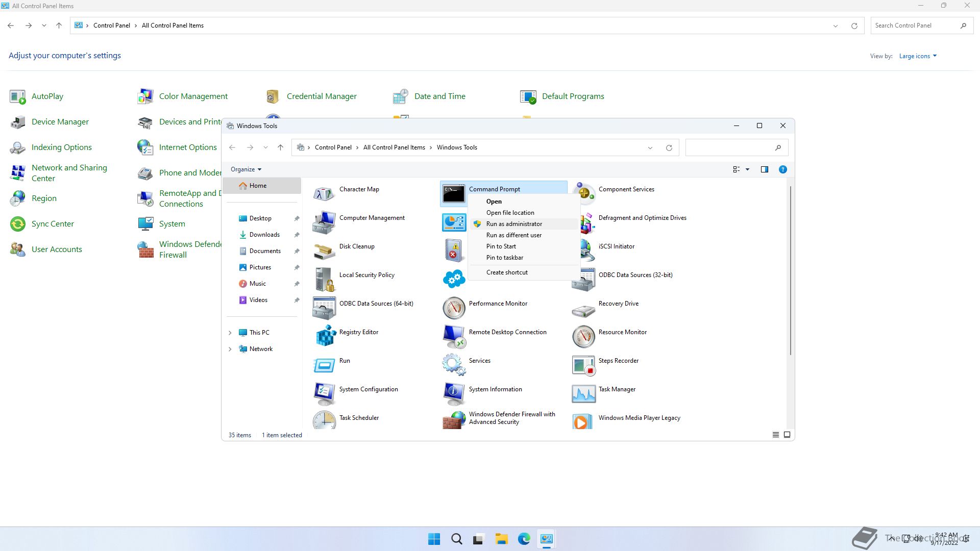Choose Pin to taskbar

point(524,258)
